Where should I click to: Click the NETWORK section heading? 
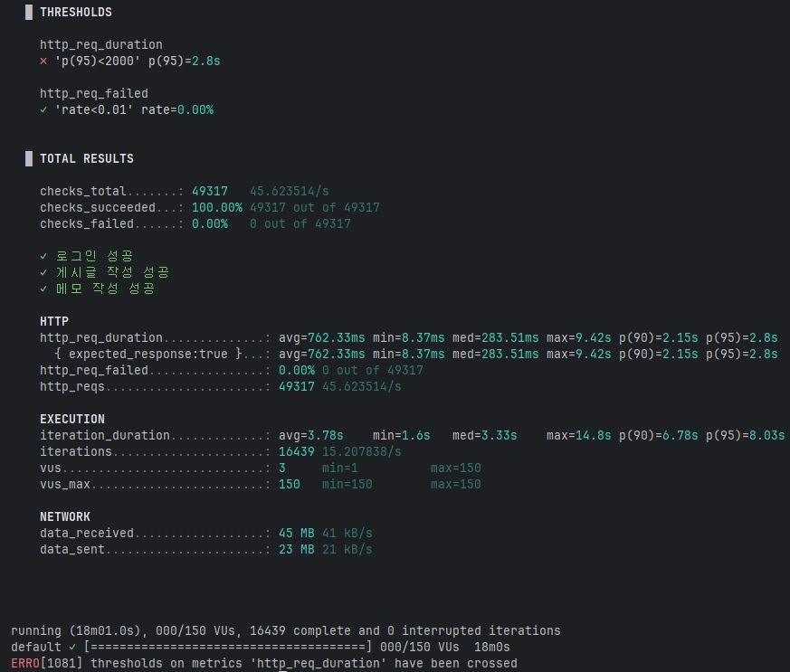click(x=65, y=516)
